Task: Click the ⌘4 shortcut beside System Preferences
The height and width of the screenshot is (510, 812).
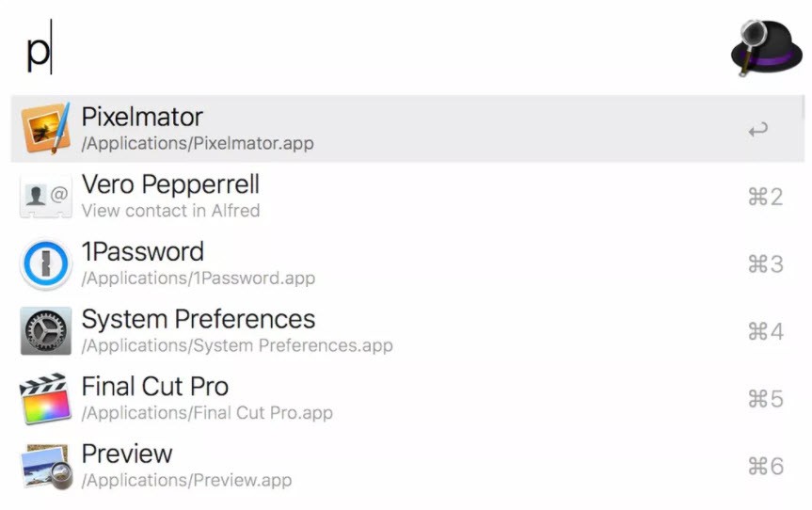Action: (x=765, y=331)
